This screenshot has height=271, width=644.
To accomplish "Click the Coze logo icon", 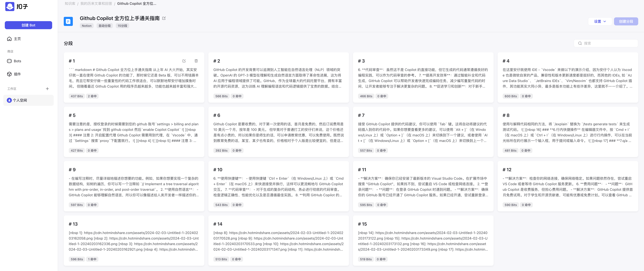I will coord(10,7).
